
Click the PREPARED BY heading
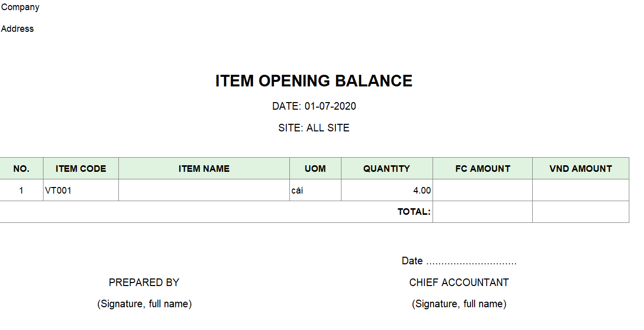144,282
